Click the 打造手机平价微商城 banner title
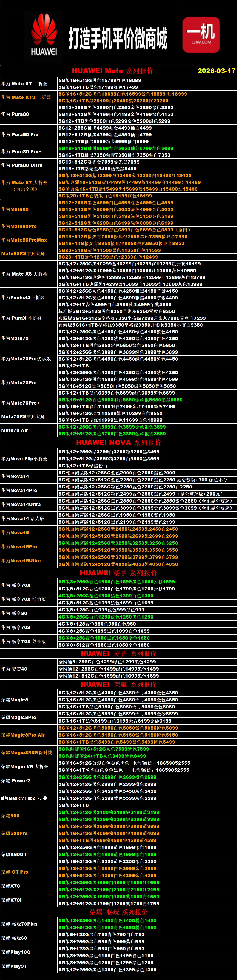237x980 pixels. (118, 38)
